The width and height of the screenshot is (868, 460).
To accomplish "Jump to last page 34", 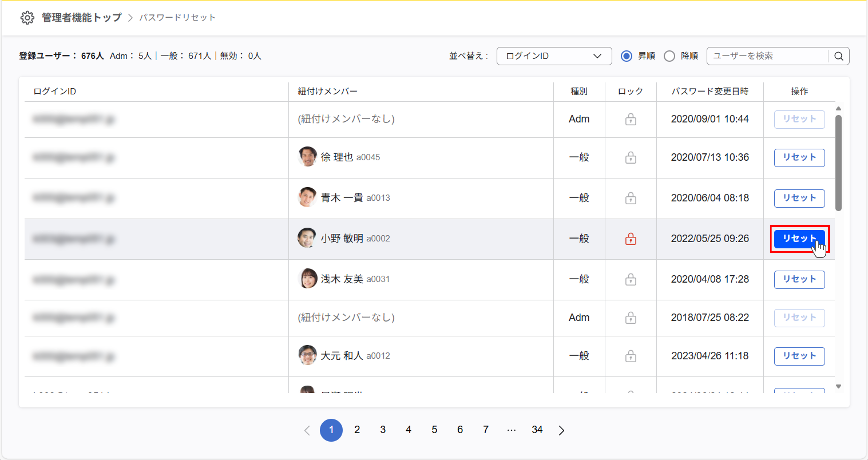I will click(537, 430).
